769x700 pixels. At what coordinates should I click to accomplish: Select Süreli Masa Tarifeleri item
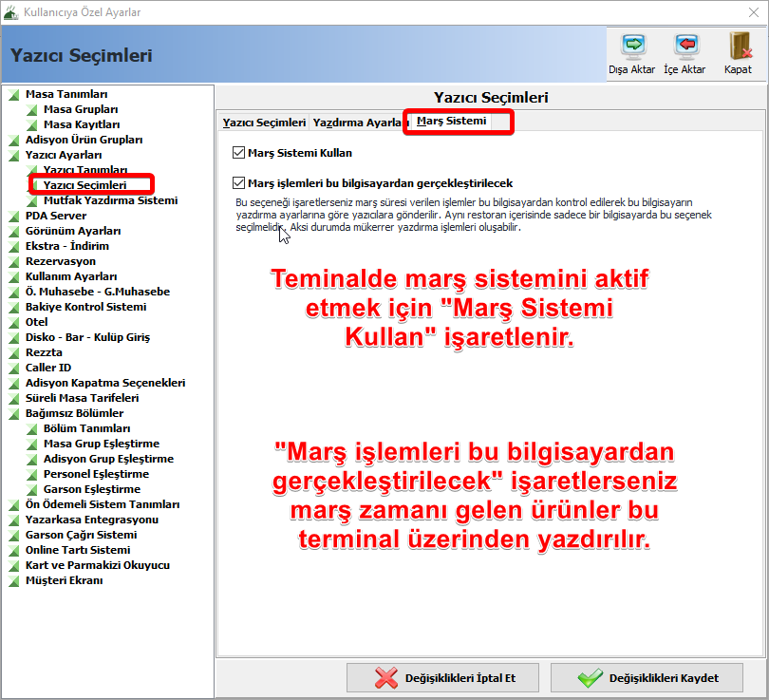(82, 398)
